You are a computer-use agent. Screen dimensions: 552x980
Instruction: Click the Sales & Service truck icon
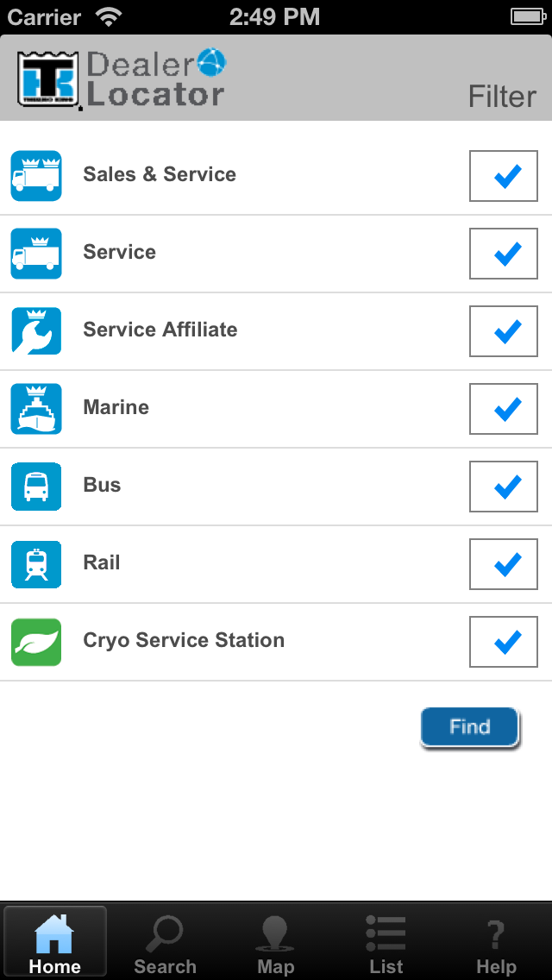[x=36, y=176]
